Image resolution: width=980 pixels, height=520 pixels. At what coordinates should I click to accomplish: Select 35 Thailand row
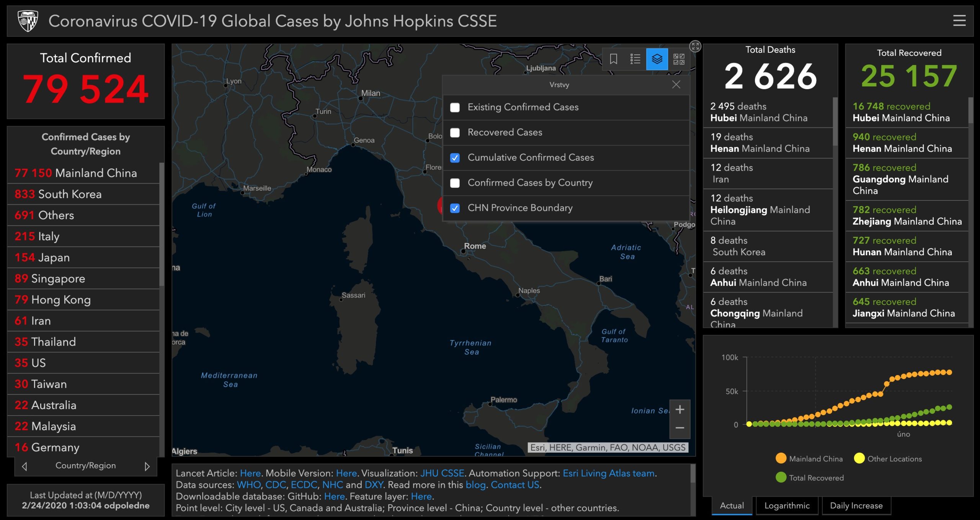click(83, 342)
